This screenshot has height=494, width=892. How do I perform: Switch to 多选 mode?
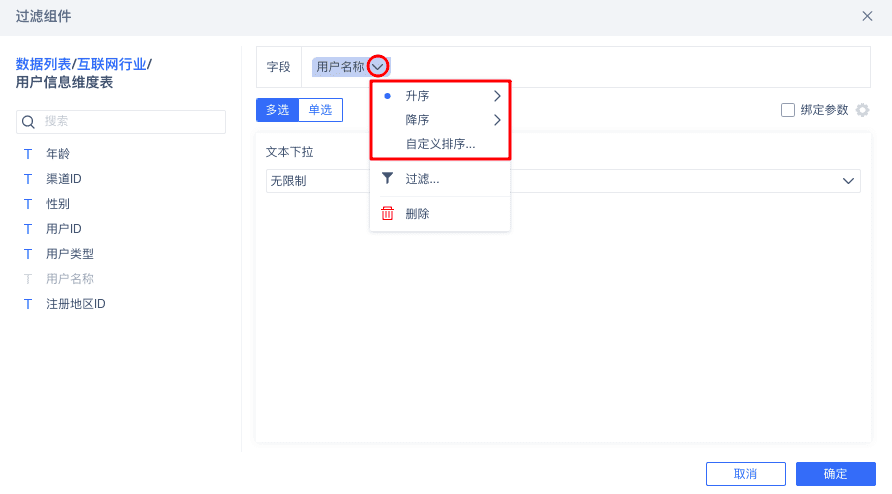[277, 110]
